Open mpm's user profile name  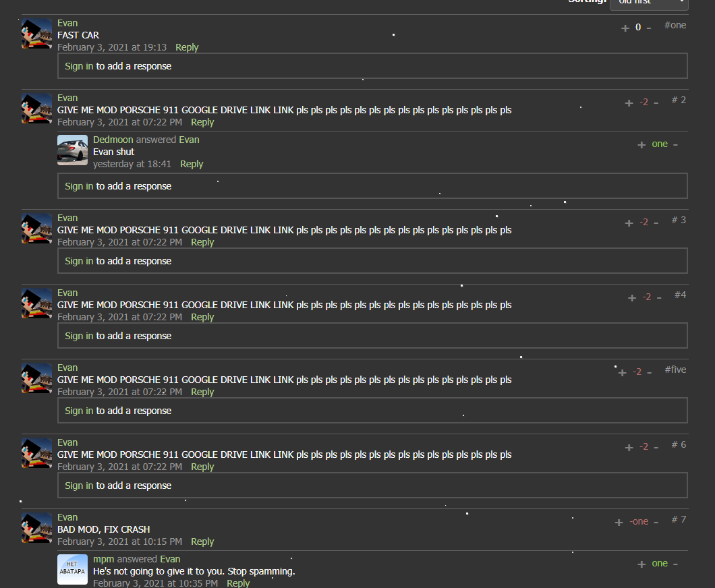tap(103, 559)
